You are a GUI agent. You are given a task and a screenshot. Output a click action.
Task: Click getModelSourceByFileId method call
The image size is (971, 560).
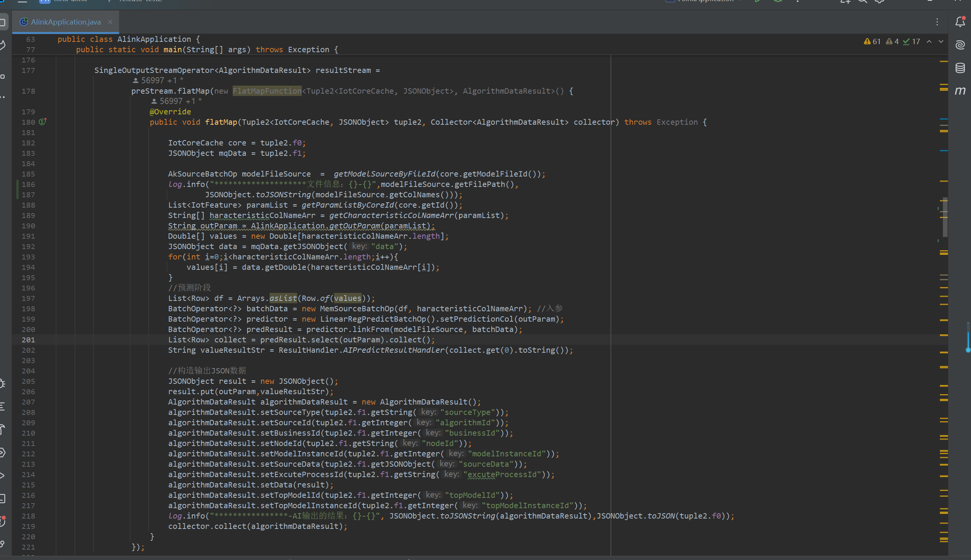[x=384, y=174]
